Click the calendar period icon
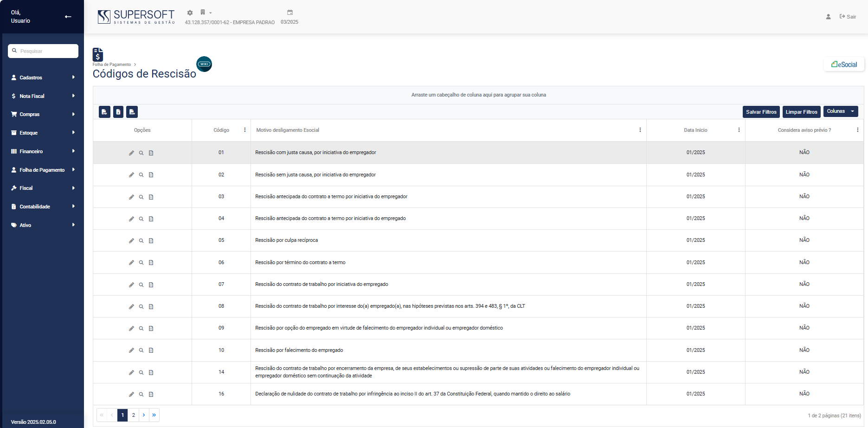 (x=289, y=13)
